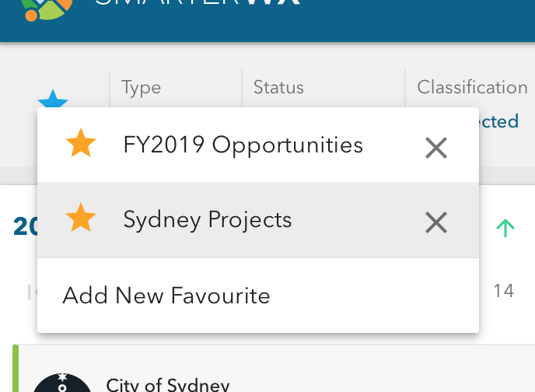Open the Type filter dropdown
Image resolution: width=535 pixels, height=392 pixels.
(x=141, y=88)
